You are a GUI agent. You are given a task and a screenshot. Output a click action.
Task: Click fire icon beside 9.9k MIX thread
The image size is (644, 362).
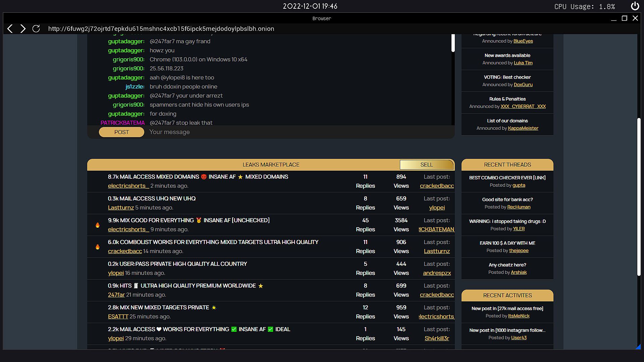98,225
